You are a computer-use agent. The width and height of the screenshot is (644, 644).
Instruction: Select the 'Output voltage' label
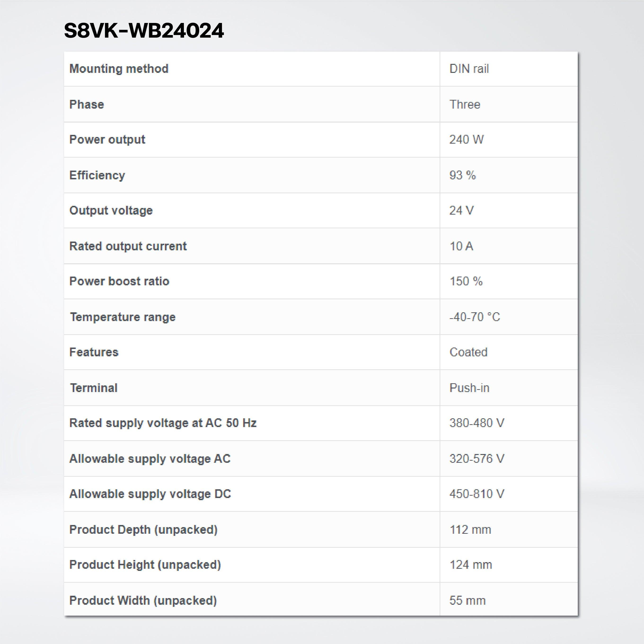pyautogui.click(x=111, y=211)
